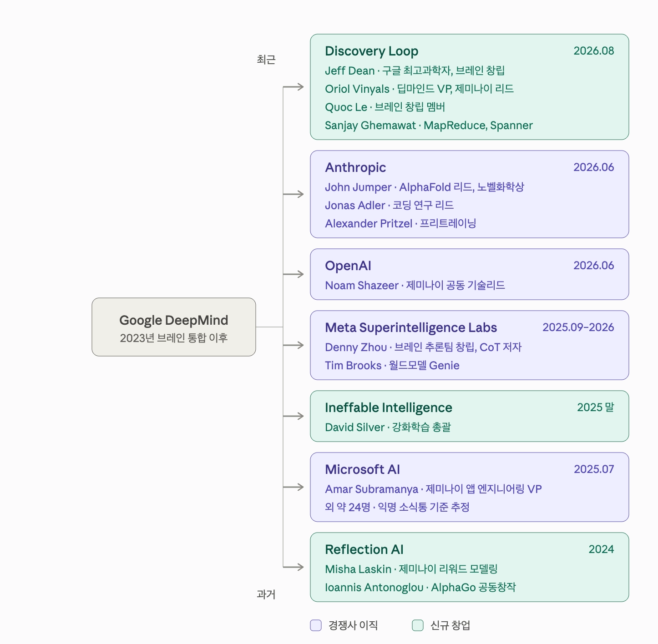Click the Misha Laskin entry
Viewport: 658px width, 644px height.
coord(411,569)
